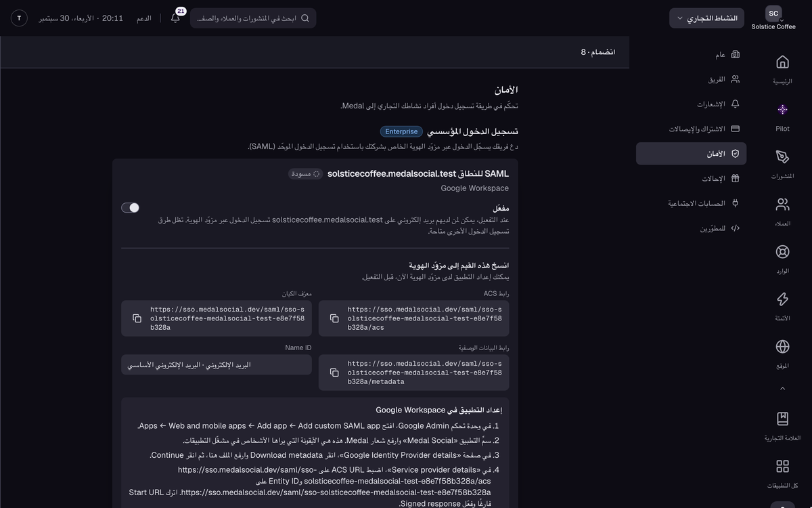
Task: Copy the رابط ACS URL
Action: [334, 318]
